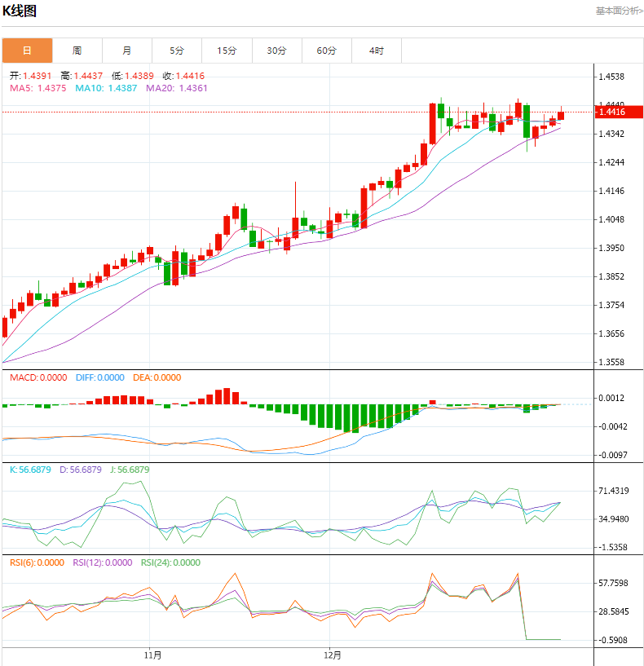Open the 基本面分析 link

619,11
